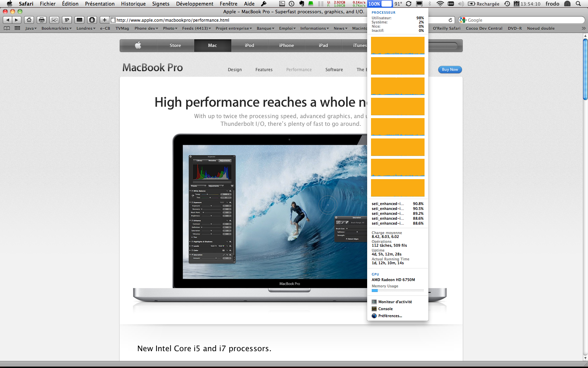The width and height of the screenshot is (588, 368).
Task: Open the Apple system menu
Action: pos(9,4)
